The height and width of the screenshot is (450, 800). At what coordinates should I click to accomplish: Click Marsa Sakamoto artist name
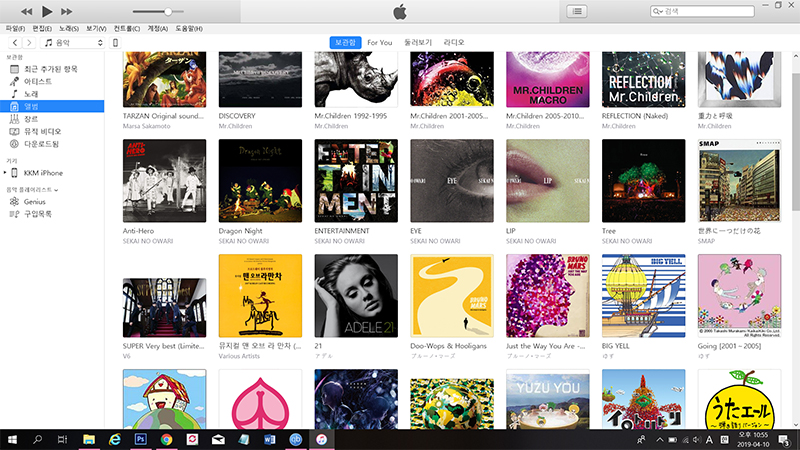pos(146,126)
